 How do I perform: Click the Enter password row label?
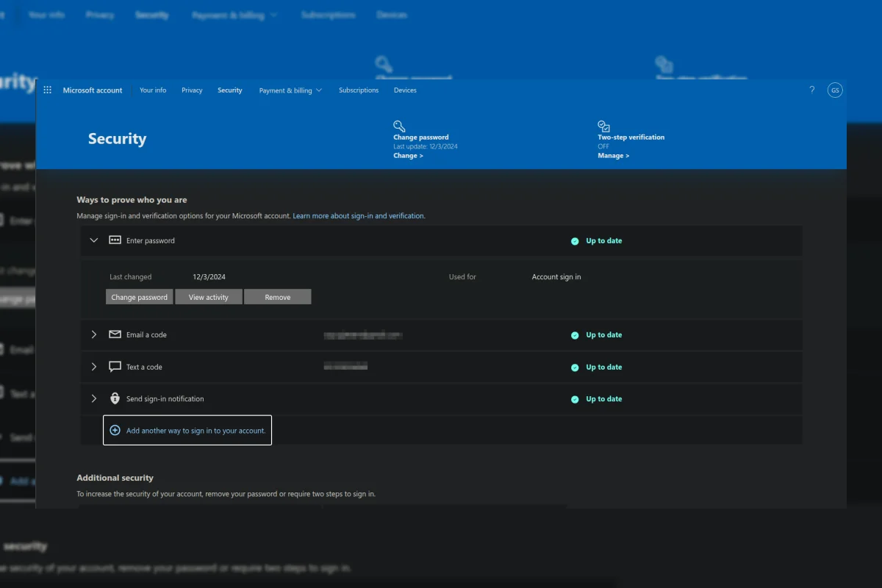[x=151, y=240]
